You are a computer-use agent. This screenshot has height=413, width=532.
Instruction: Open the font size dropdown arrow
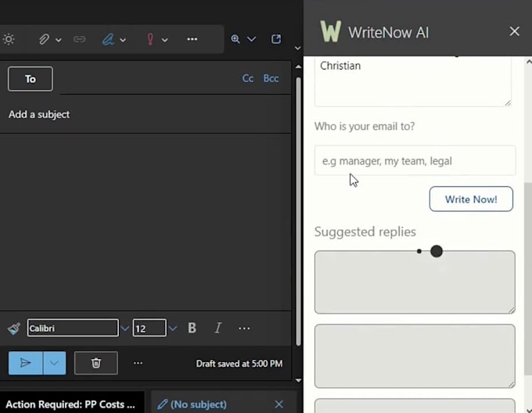[172, 329]
